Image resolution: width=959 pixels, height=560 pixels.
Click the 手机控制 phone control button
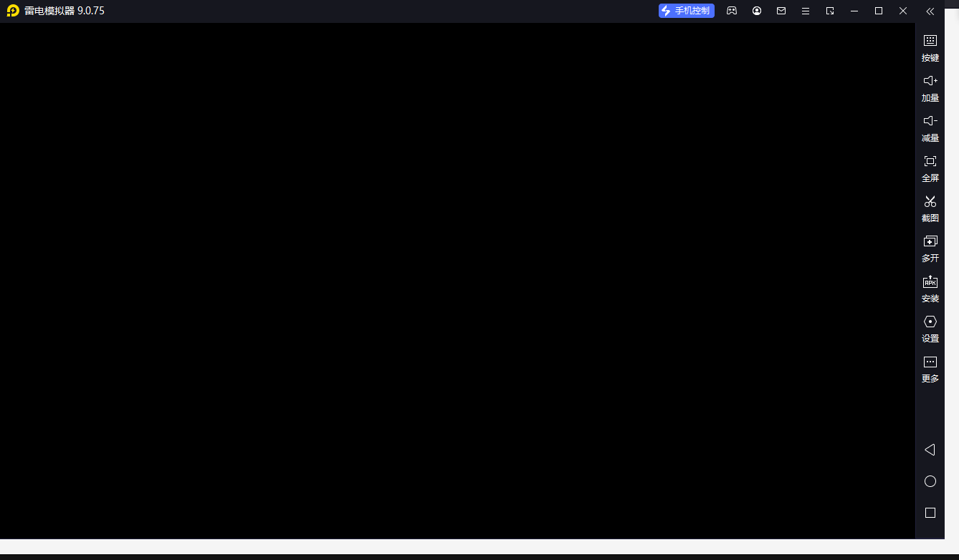click(x=686, y=11)
